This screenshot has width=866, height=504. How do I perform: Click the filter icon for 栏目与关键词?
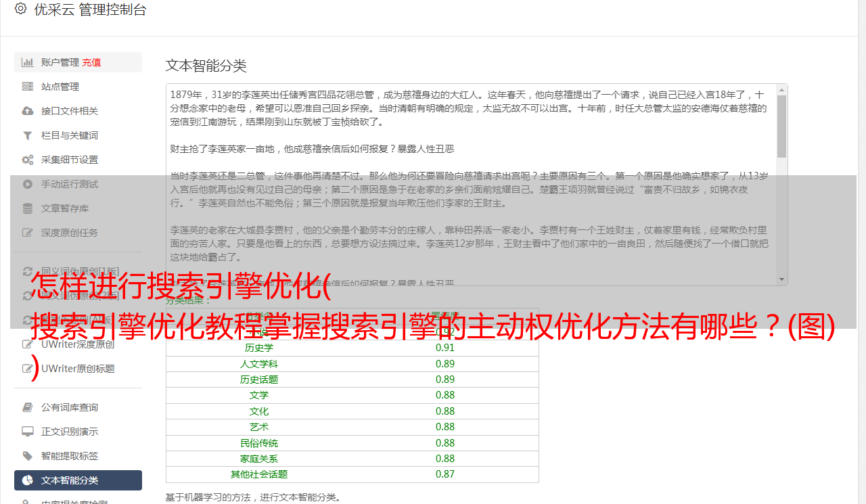(28, 135)
